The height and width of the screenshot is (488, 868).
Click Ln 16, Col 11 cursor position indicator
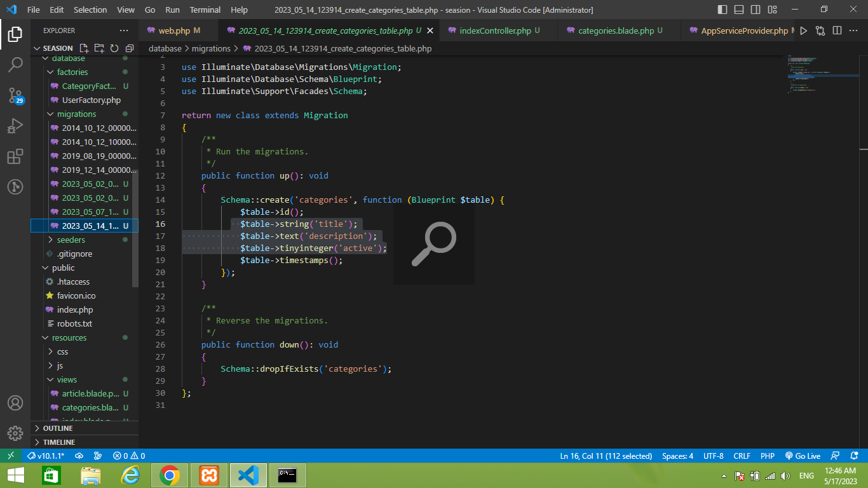point(606,456)
